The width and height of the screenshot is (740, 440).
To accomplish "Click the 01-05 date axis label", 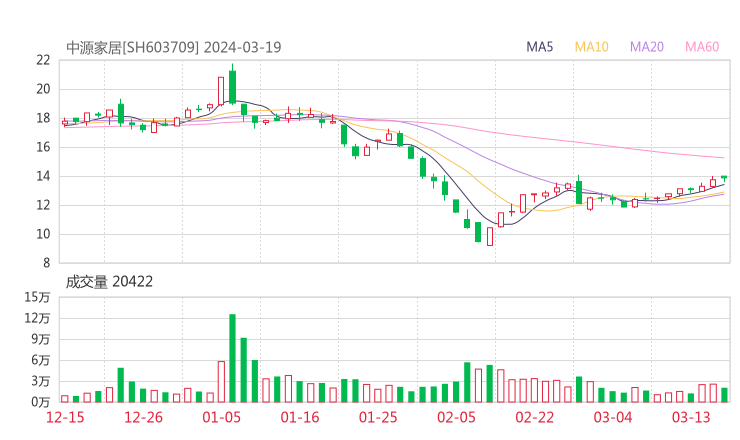I will click(221, 417).
